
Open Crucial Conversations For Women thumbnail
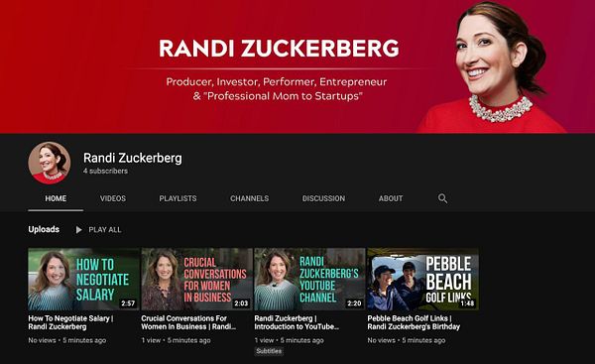[x=197, y=279]
